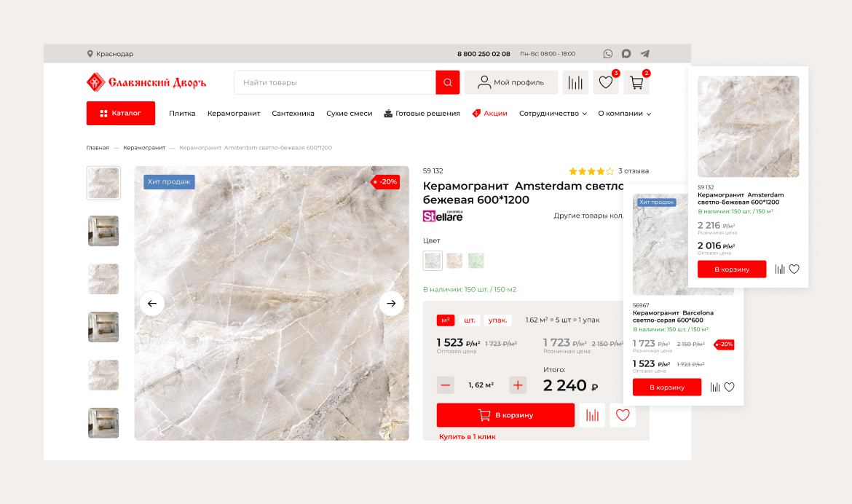Add main product to favorites heart
This screenshot has height=504, width=852.
coord(623,415)
